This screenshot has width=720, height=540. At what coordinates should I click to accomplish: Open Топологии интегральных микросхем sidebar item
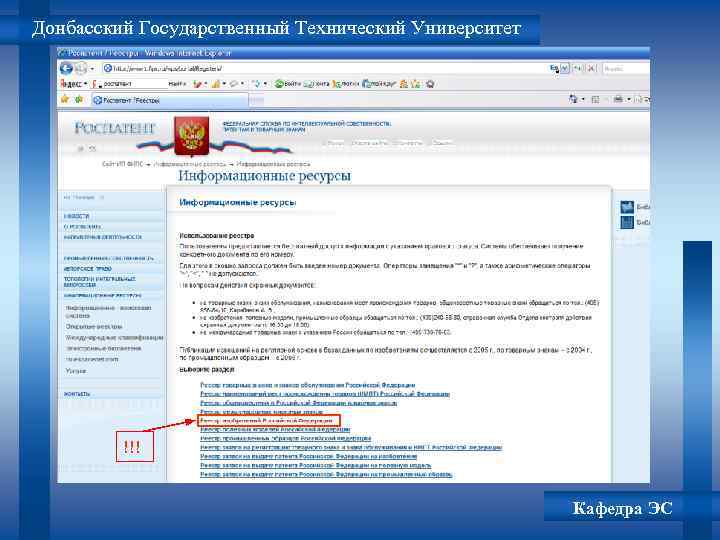[100, 281]
